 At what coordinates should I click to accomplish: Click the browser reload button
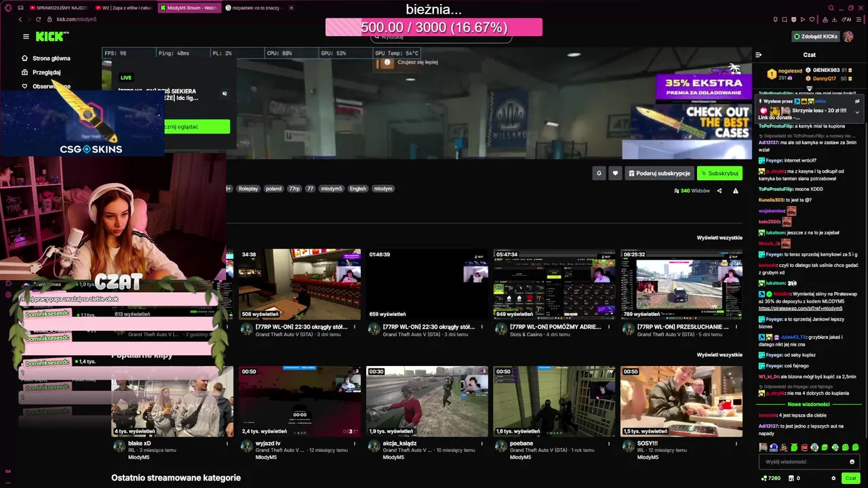(38, 20)
